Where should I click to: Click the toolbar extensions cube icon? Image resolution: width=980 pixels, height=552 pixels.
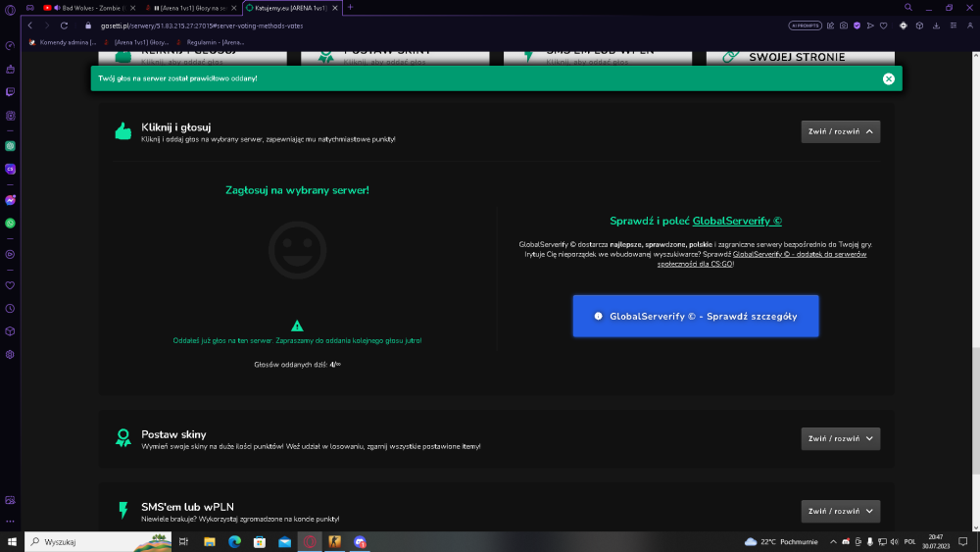(919, 25)
